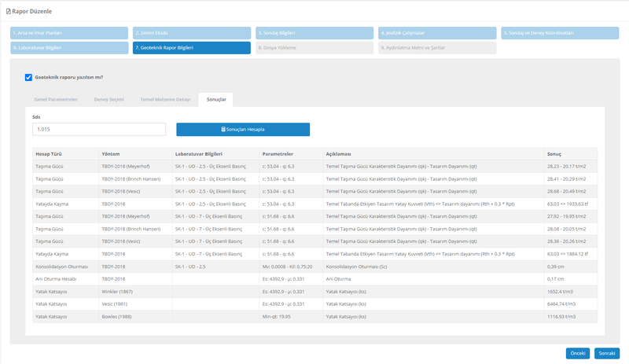This screenshot has height=364, width=629.
Task: Click the Winkler (1867) Yatak Katsayısı row
Action: coord(314,291)
